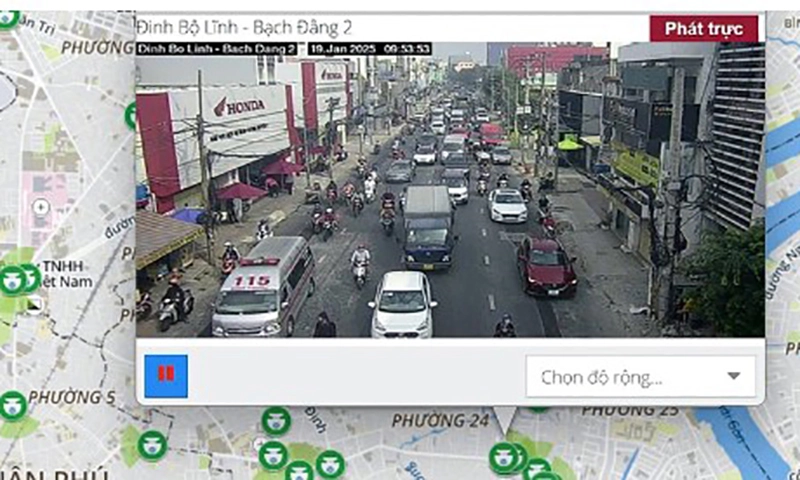The height and width of the screenshot is (480, 800).
Task: Click the timestamp overlay on the video
Action: point(369,48)
